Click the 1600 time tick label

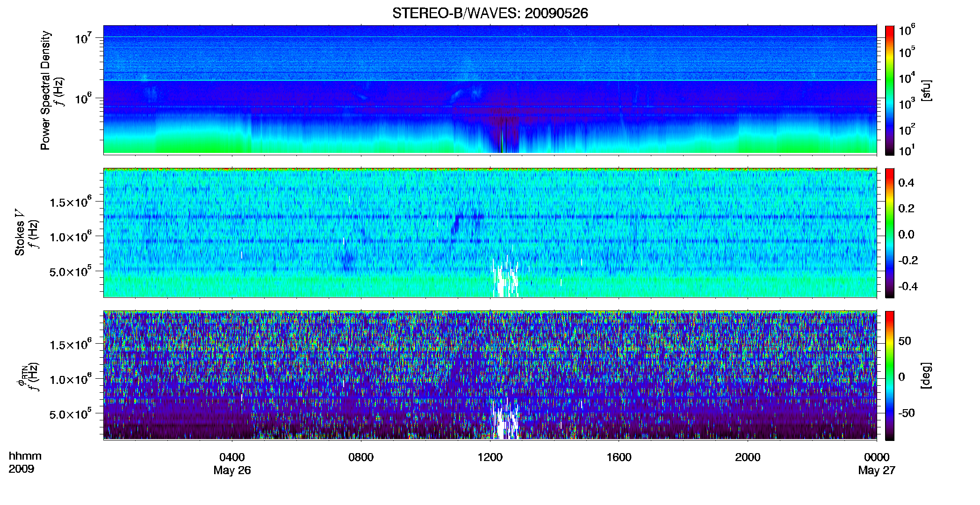(619, 457)
